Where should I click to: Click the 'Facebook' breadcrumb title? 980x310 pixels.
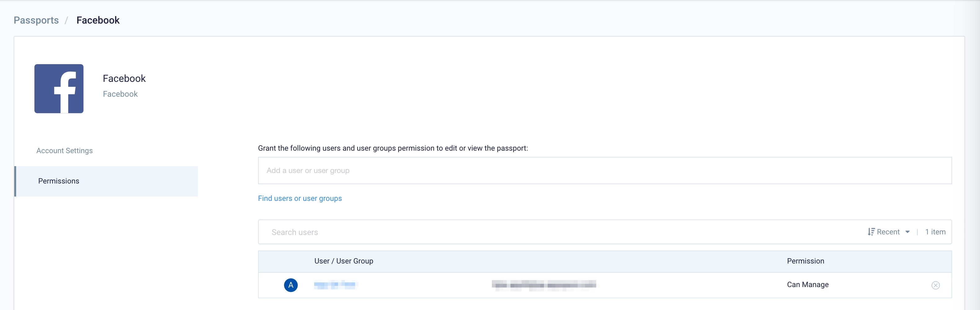click(98, 20)
